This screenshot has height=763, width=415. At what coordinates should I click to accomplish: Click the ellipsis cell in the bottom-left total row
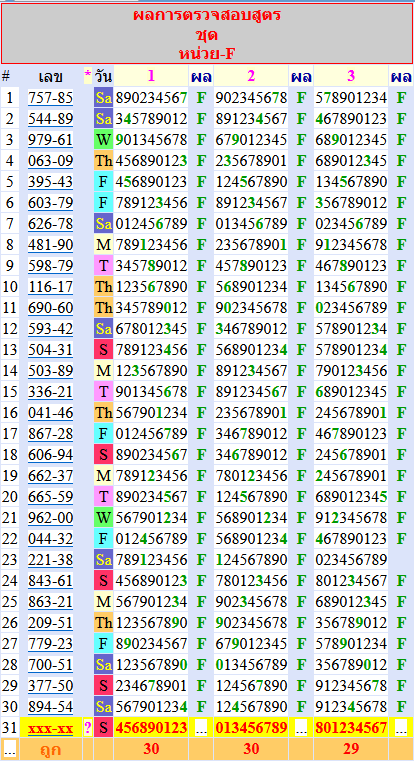pos(10,749)
